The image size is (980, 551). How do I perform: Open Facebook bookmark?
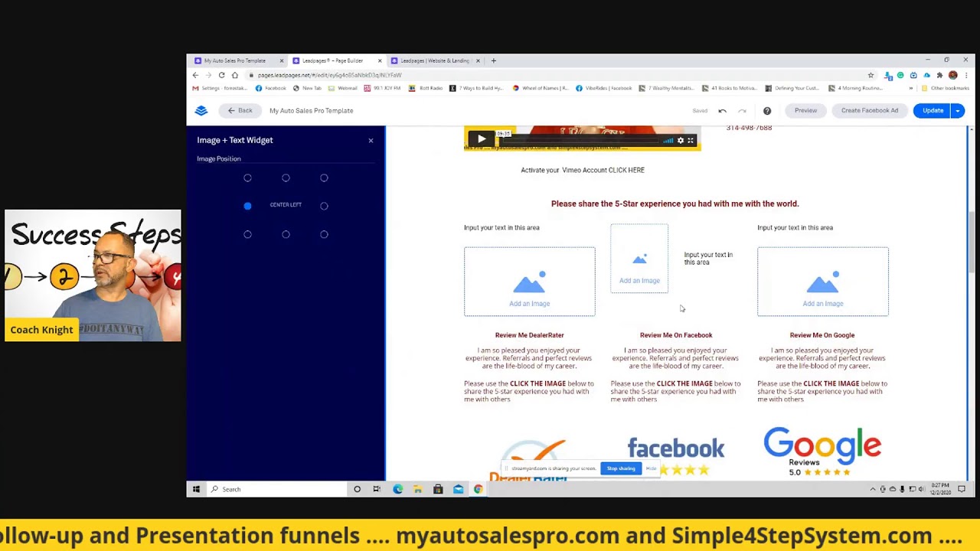270,88
